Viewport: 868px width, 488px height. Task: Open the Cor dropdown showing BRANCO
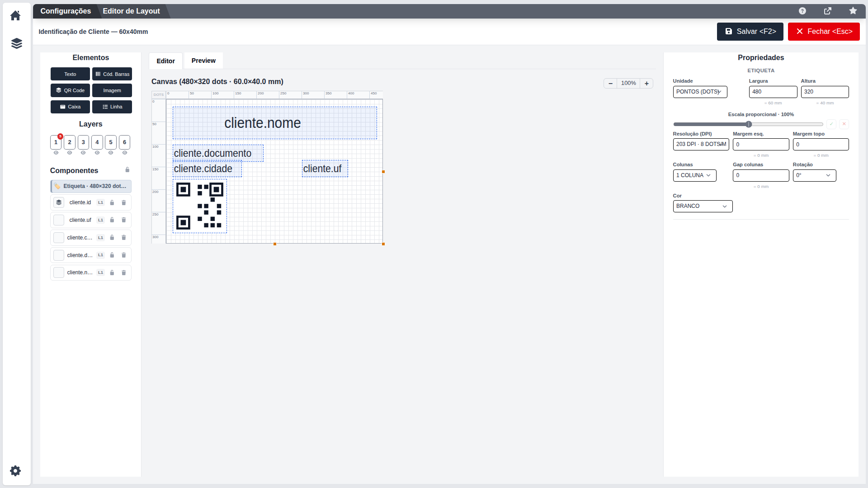tap(703, 206)
